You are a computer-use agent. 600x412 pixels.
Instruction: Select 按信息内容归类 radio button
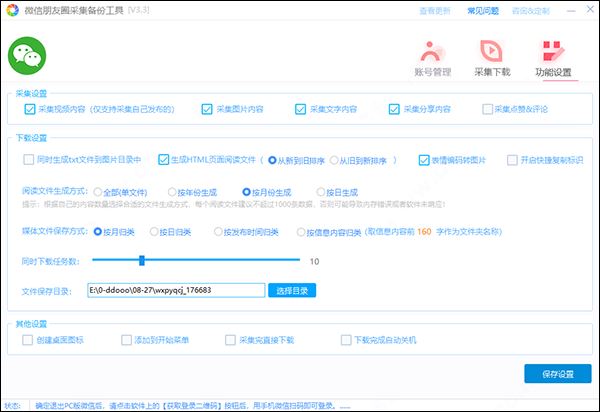point(301,232)
